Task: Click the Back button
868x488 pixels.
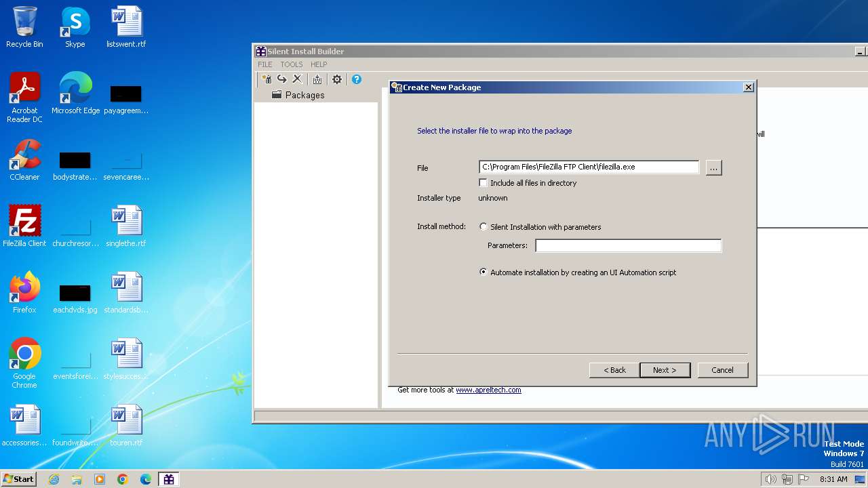Action: (x=614, y=370)
